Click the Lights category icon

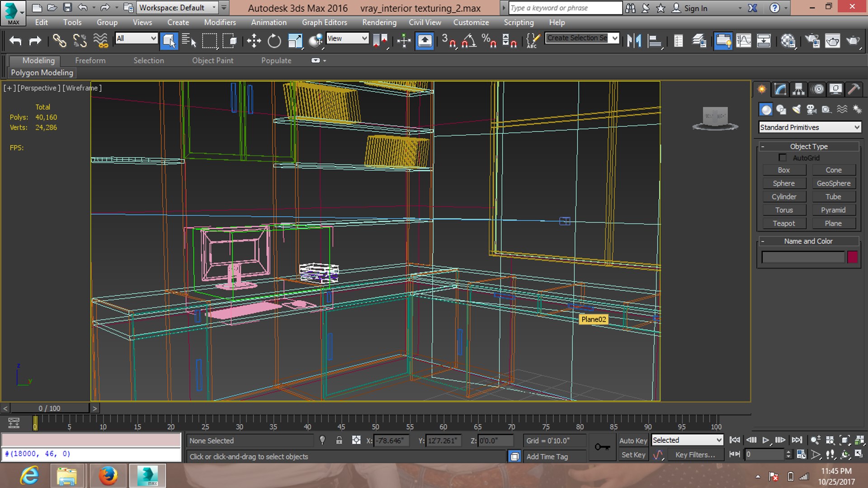[796, 109]
